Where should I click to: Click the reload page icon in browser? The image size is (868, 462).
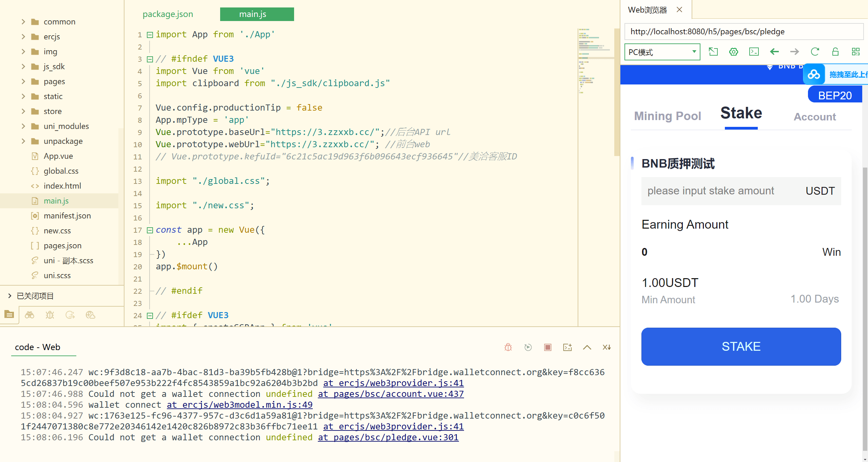(815, 52)
